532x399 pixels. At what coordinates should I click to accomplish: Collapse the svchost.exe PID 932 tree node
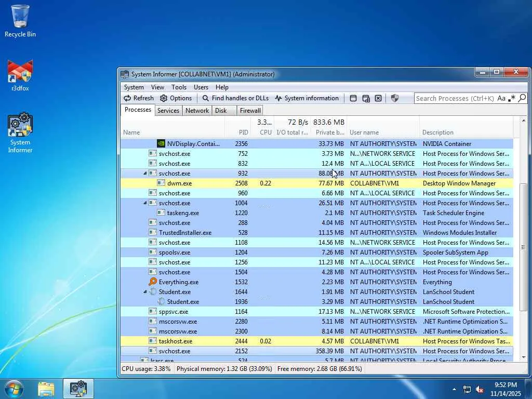(145, 174)
